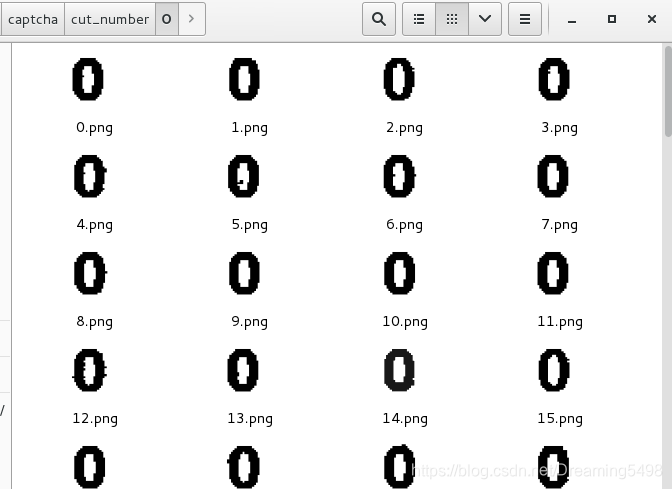Click the file name 0.png
672x489 pixels.
click(x=95, y=128)
